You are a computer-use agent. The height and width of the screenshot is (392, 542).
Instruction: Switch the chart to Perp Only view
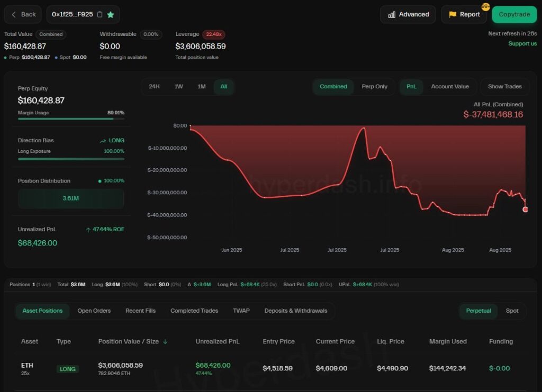click(374, 86)
